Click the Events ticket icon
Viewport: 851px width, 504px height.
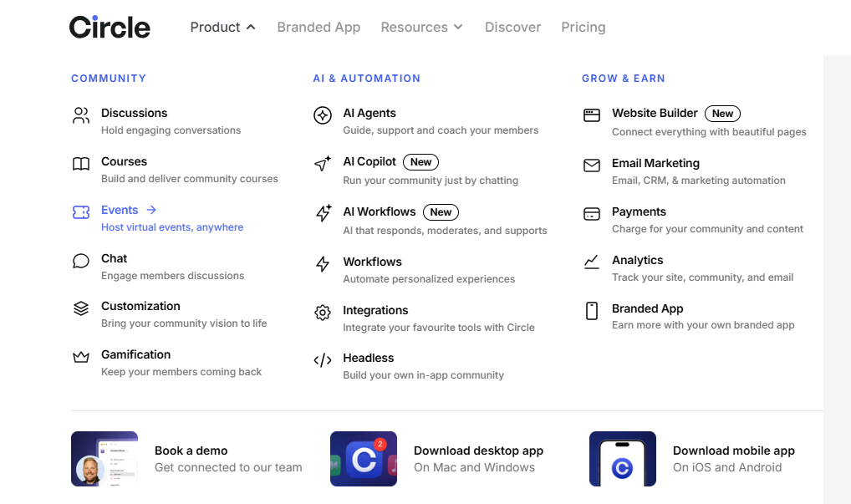coord(81,212)
